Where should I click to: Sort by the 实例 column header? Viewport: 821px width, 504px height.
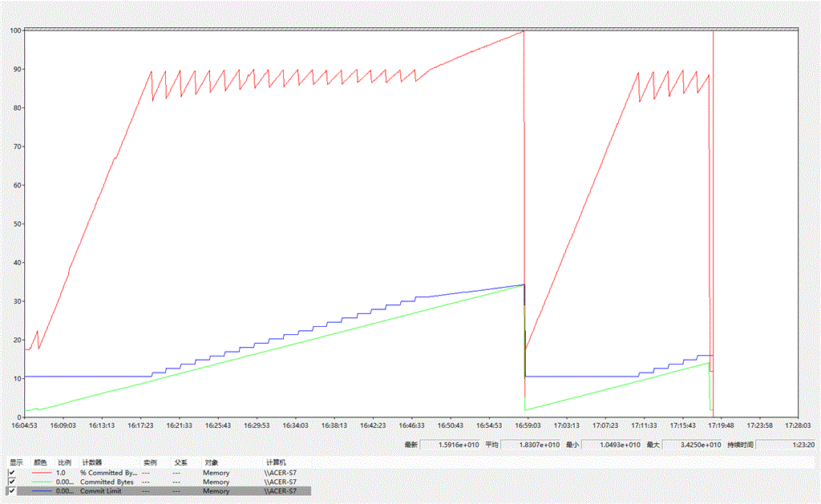150,462
